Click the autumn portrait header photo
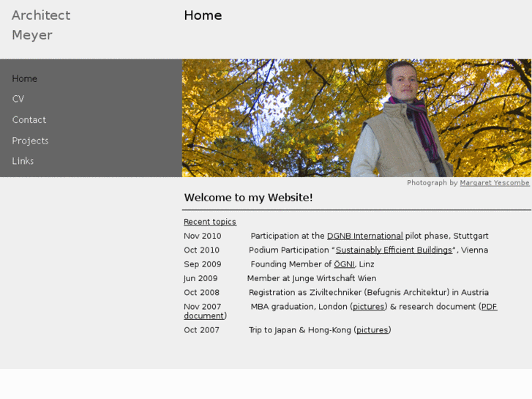532x399 pixels. click(x=356, y=118)
